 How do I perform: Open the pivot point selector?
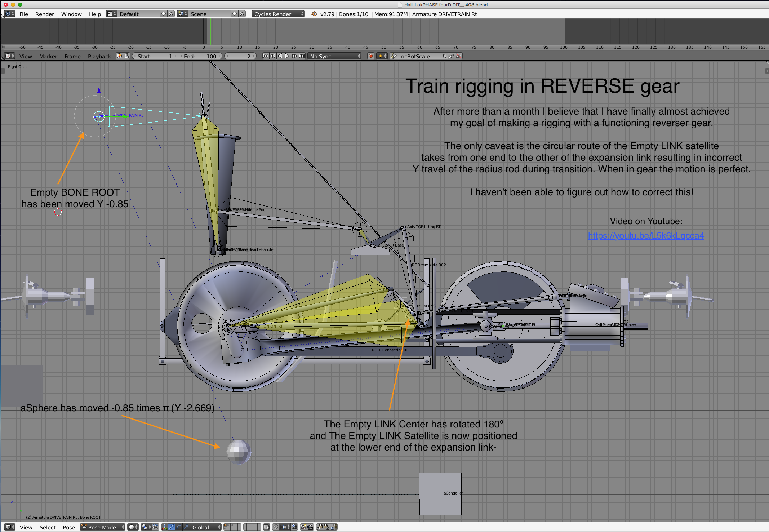click(146, 527)
